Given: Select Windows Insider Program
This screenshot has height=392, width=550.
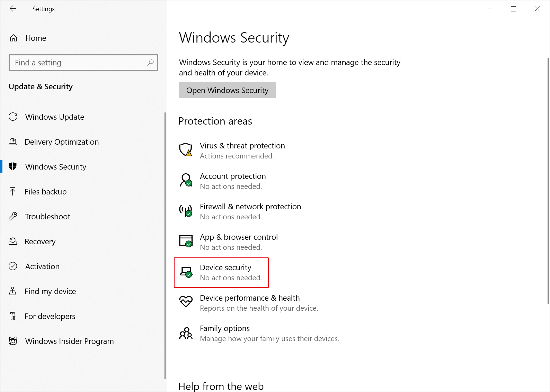Looking at the screenshot, I should (69, 341).
